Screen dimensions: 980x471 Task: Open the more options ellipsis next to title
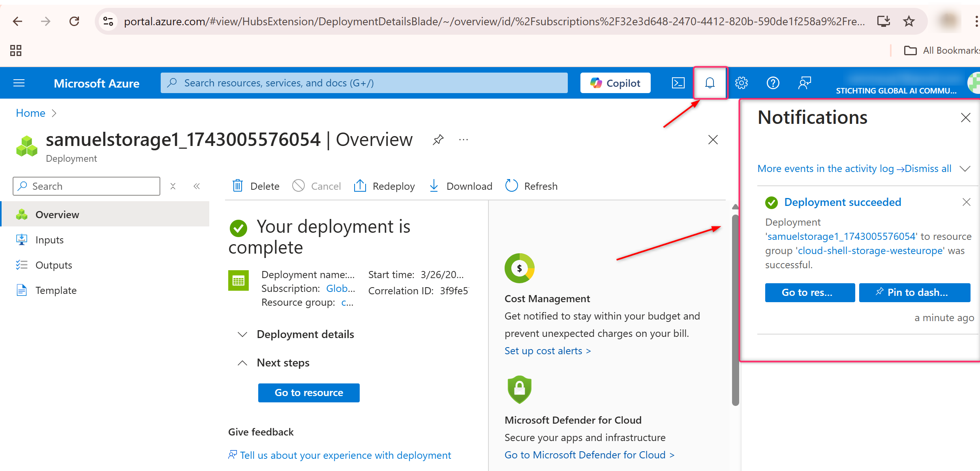[464, 140]
